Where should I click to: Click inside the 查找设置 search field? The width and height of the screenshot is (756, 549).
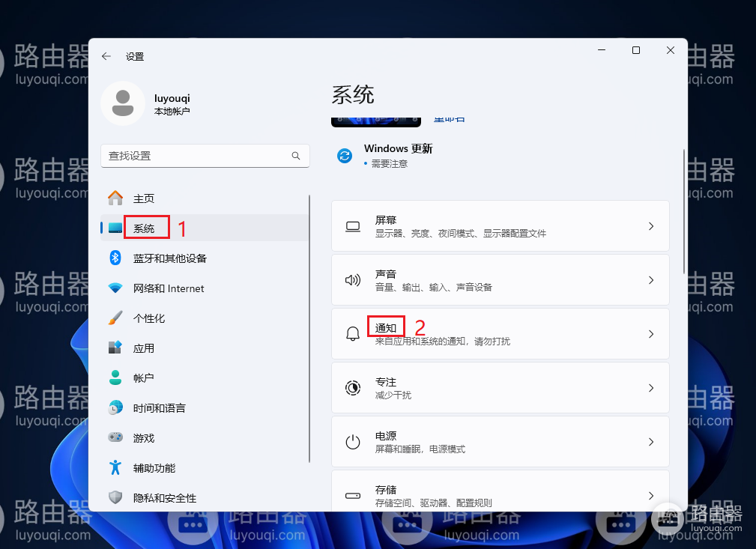(x=205, y=156)
